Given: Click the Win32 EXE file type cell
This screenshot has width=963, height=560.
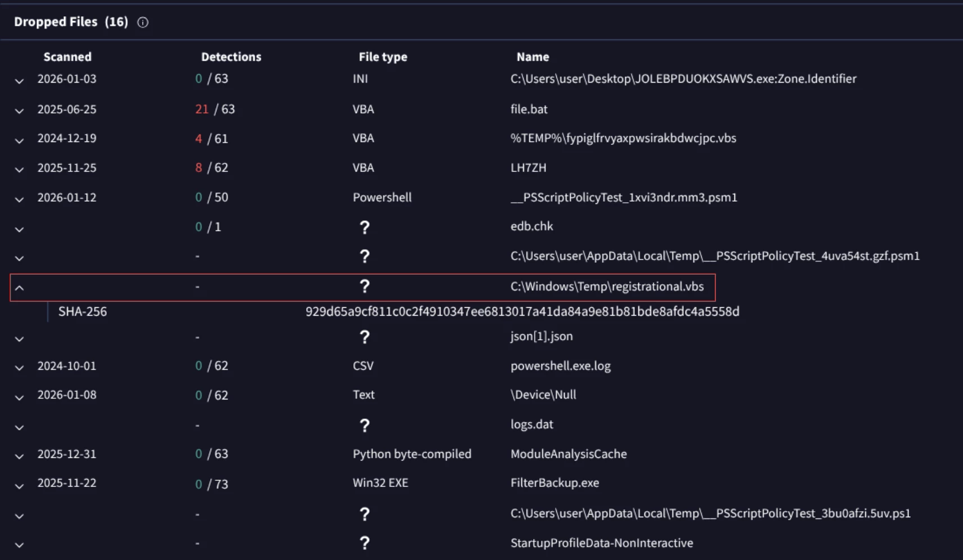Looking at the screenshot, I should 380,483.
